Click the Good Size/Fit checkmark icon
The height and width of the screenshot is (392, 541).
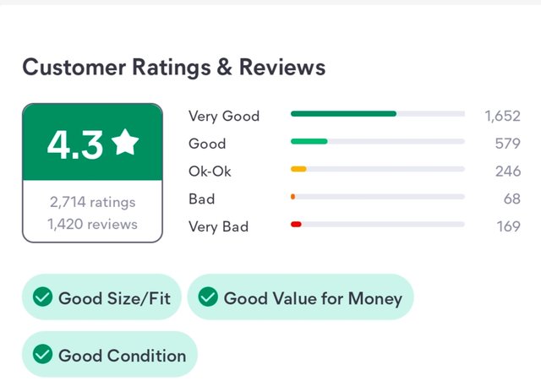43,297
